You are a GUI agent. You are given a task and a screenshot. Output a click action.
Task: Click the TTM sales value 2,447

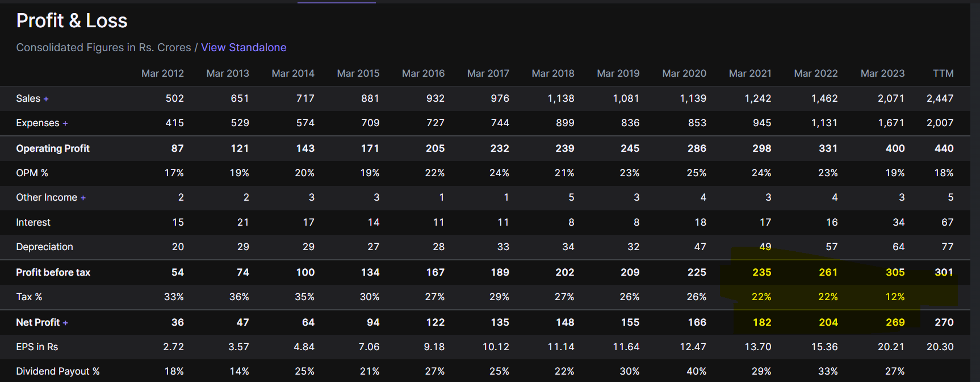coord(940,98)
